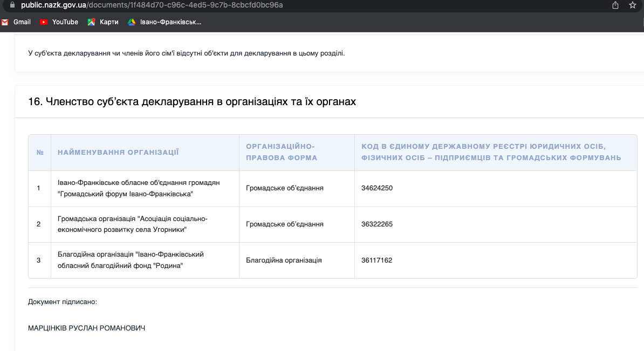This screenshot has width=644, height=351.
Task: Bookmark this page with the star icon
Action: [633, 5]
